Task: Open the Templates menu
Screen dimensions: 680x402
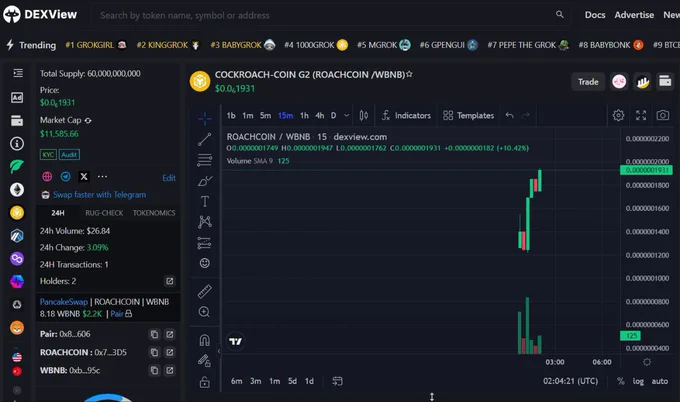Action: pos(468,115)
